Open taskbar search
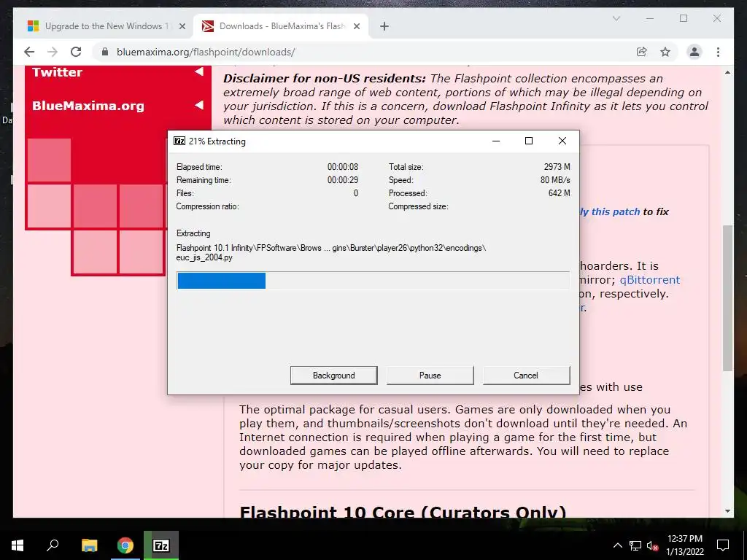The image size is (747, 560). (x=53, y=545)
